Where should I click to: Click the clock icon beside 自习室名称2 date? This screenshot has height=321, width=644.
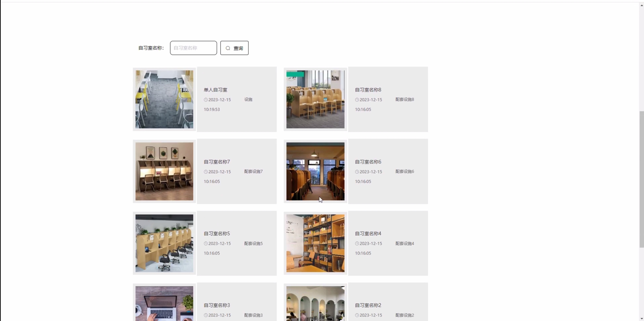357,315
